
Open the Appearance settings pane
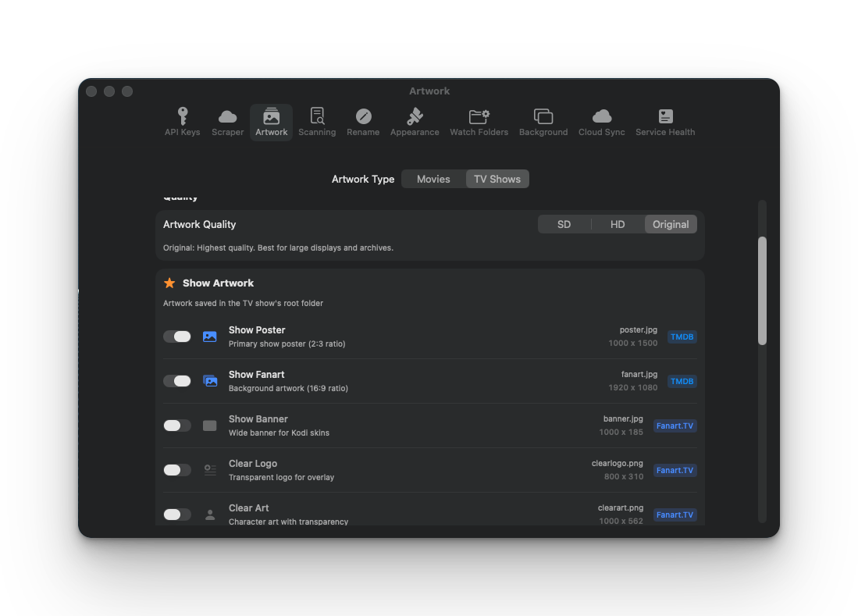pyautogui.click(x=415, y=123)
